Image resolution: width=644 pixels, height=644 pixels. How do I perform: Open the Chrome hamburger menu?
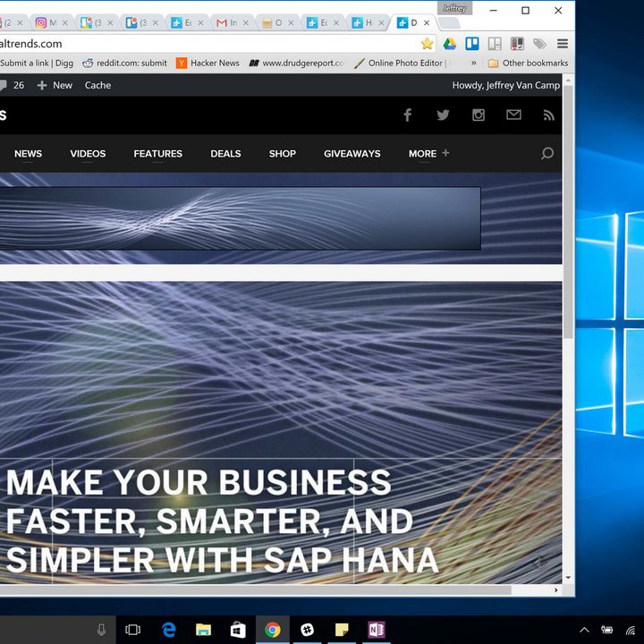(x=563, y=44)
